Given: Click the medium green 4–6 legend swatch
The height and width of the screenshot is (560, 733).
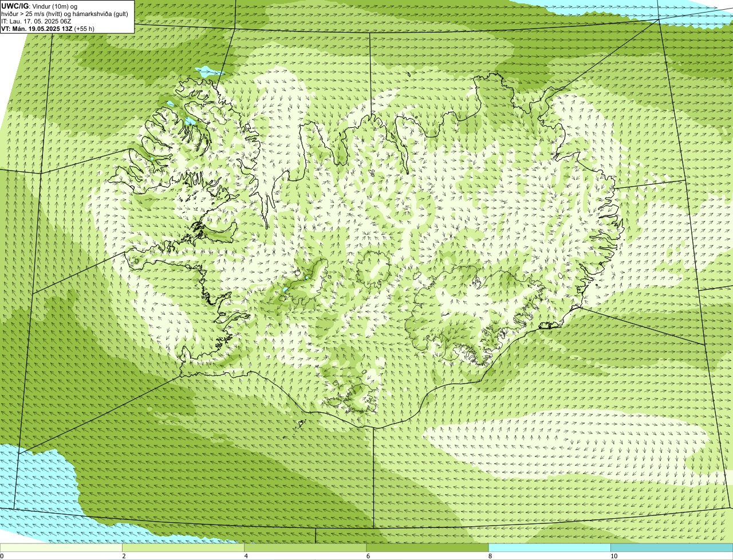Looking at the screenshot, I should (305, 547).
